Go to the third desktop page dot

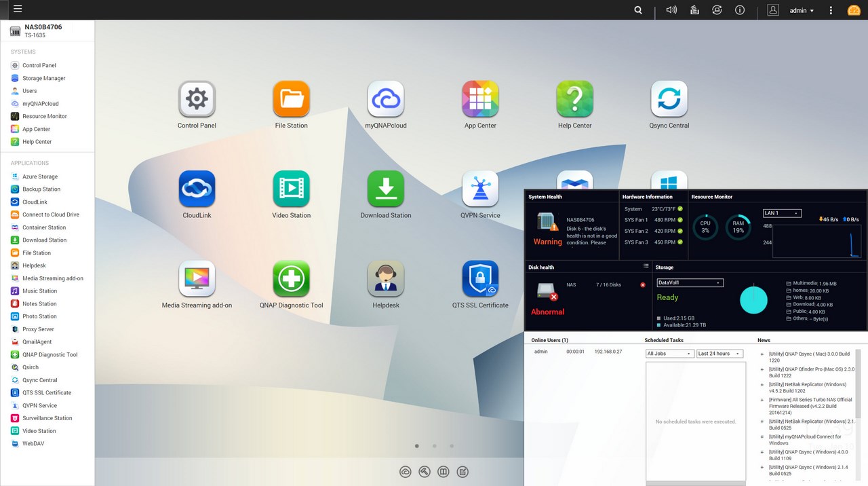452,446
